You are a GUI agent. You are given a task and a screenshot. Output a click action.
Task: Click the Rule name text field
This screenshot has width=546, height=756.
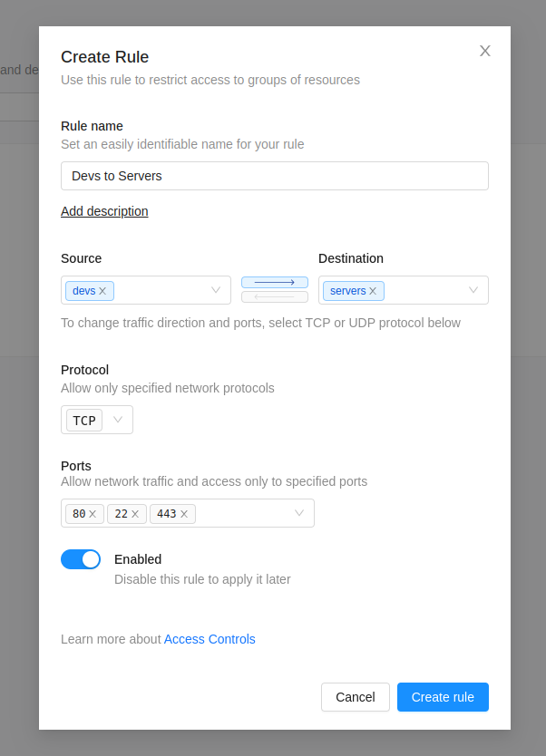tap(275, 176)
